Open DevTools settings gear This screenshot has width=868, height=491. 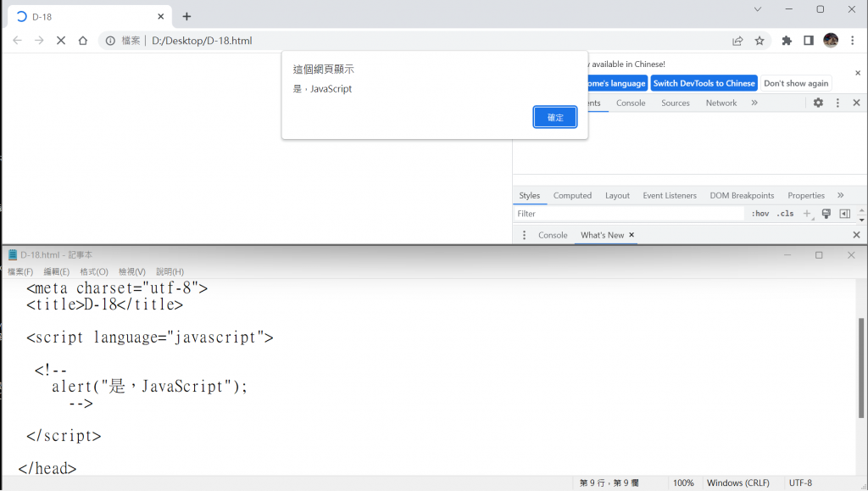pos(818,103)
